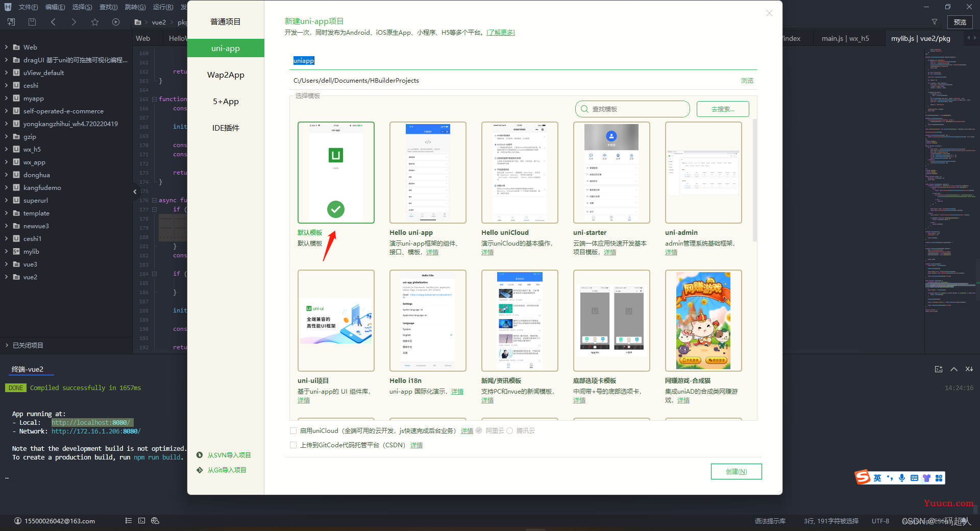Click the list outline icon in status bar
This screenshot has width=980, height=531.
click(128, 521)
